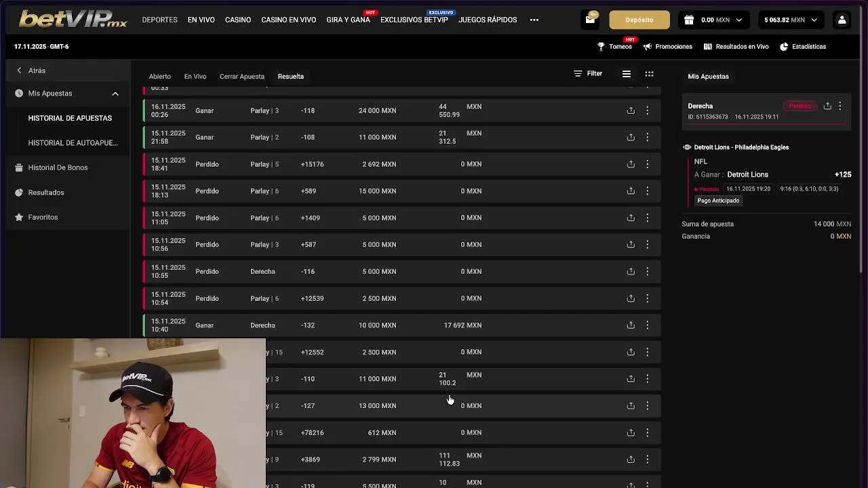Viewport: 868px width, 488px height.
Task: Share the 24 000 MXN parlay bet
Action: [631, 110]
